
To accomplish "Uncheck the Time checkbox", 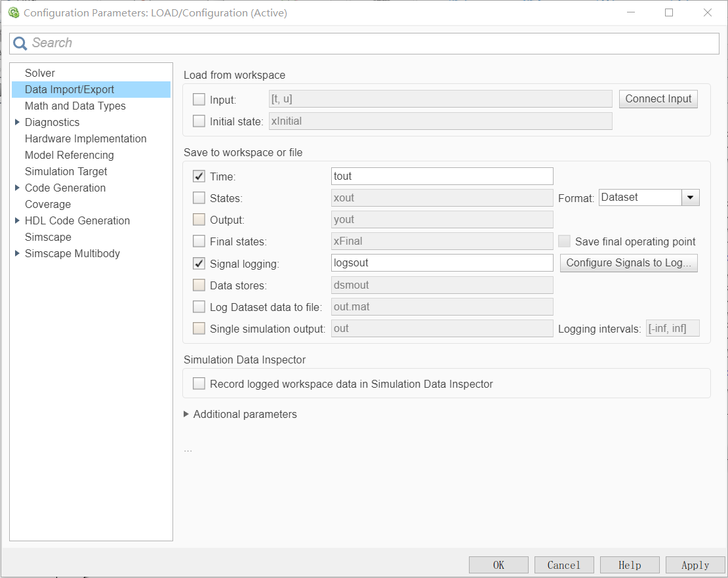I will 199,176.
